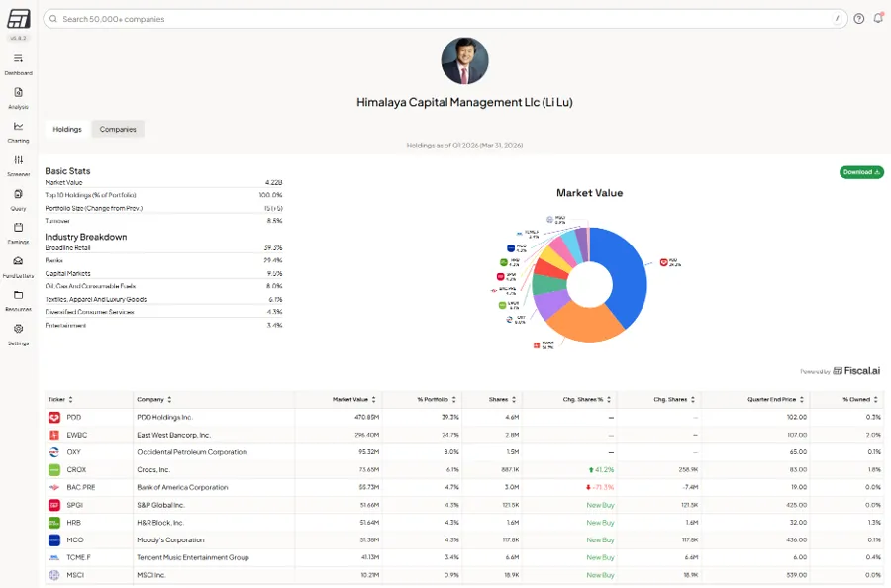Open Moody's Corporation company name

(x=170, y=540)
